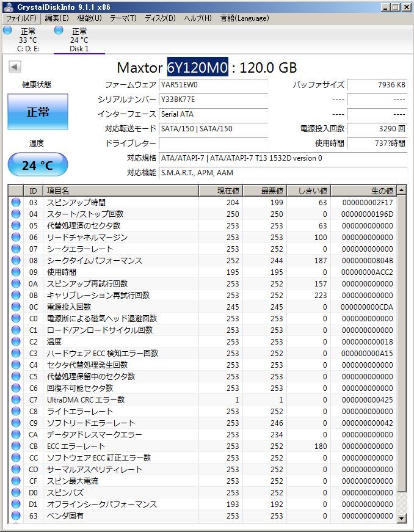
Task: Click raw value 00000000ACC2 in 使用時間 row
Action: pos(367,272)
